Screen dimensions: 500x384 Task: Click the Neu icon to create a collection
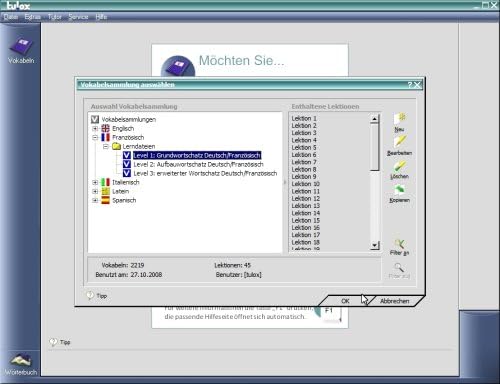click(399, 118)
